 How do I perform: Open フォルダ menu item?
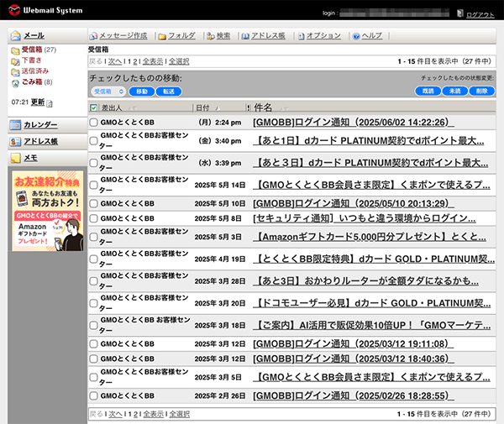coord(181,35)
